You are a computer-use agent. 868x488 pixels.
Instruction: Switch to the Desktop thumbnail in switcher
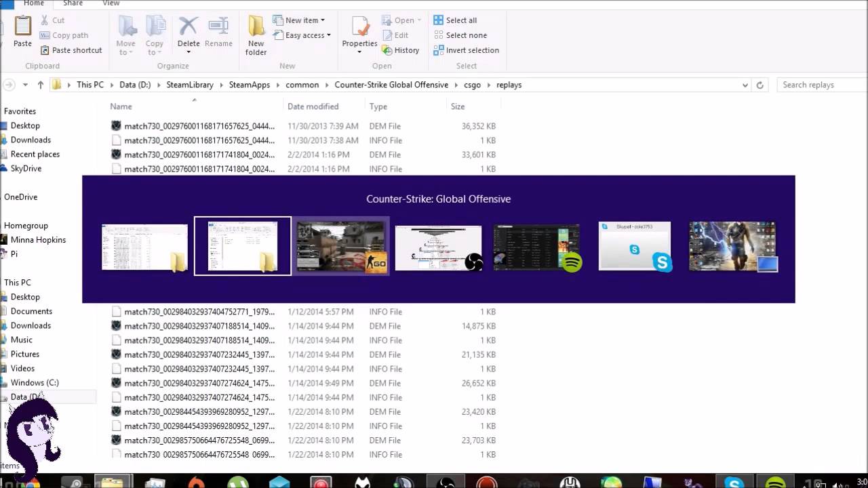732,247
